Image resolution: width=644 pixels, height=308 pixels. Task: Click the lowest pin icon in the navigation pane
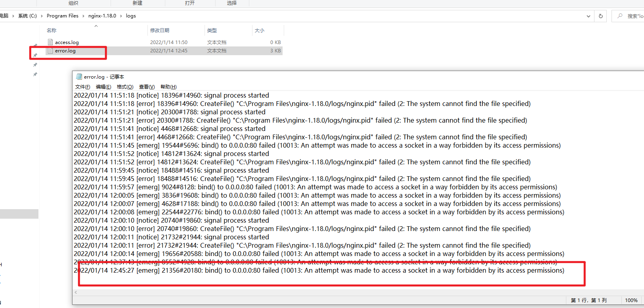pyautogui.click(x=35, y=74)
